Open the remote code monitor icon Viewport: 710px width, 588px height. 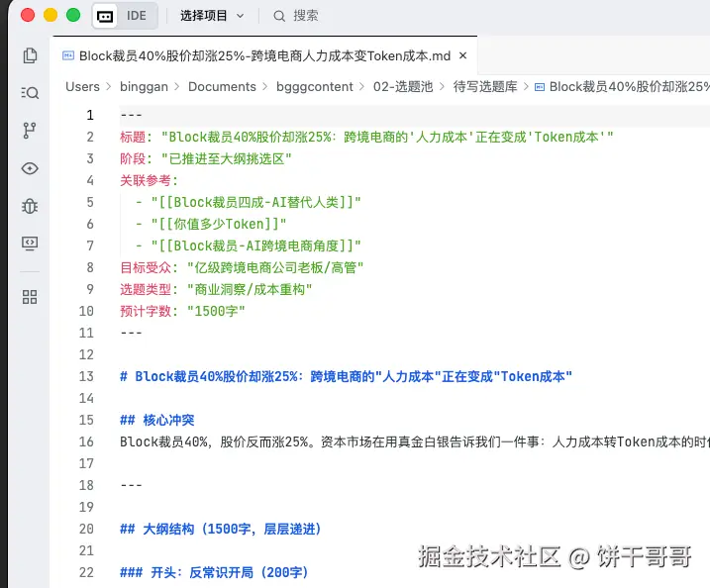click(30, 244)
